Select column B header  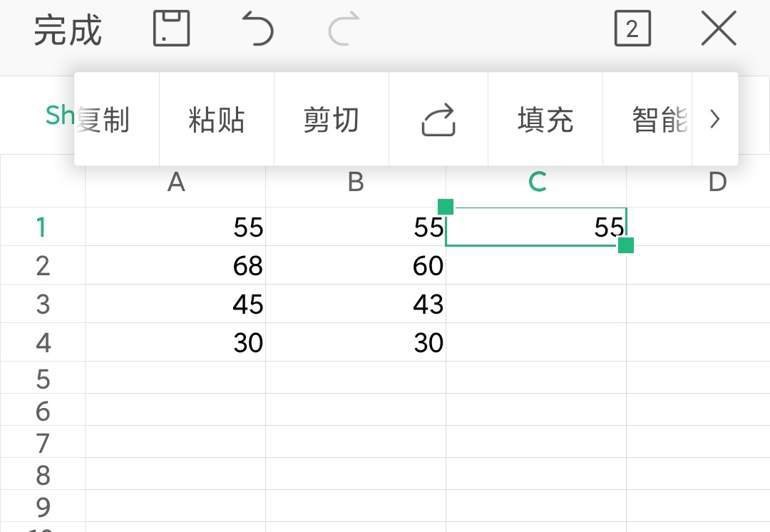pyautogui.click(x=356, y=183)
